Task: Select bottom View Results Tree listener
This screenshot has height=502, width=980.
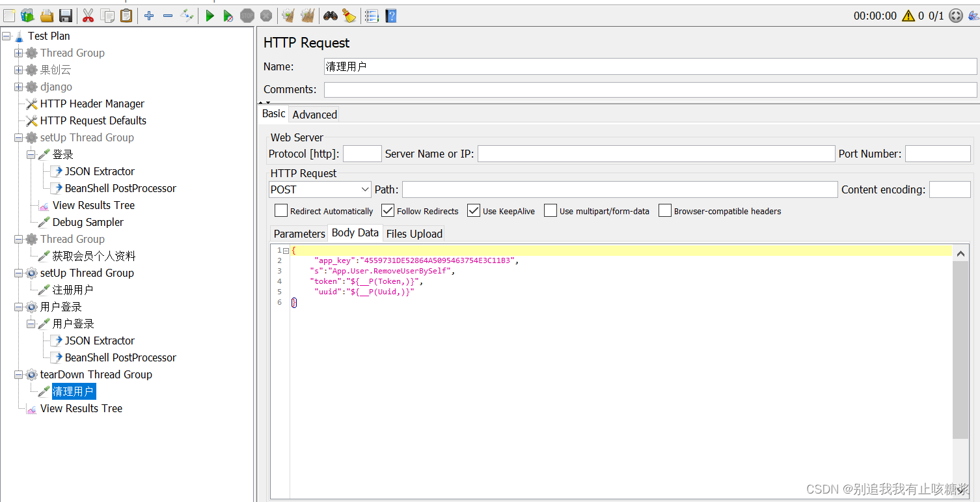Action: (x=81, y=408)
